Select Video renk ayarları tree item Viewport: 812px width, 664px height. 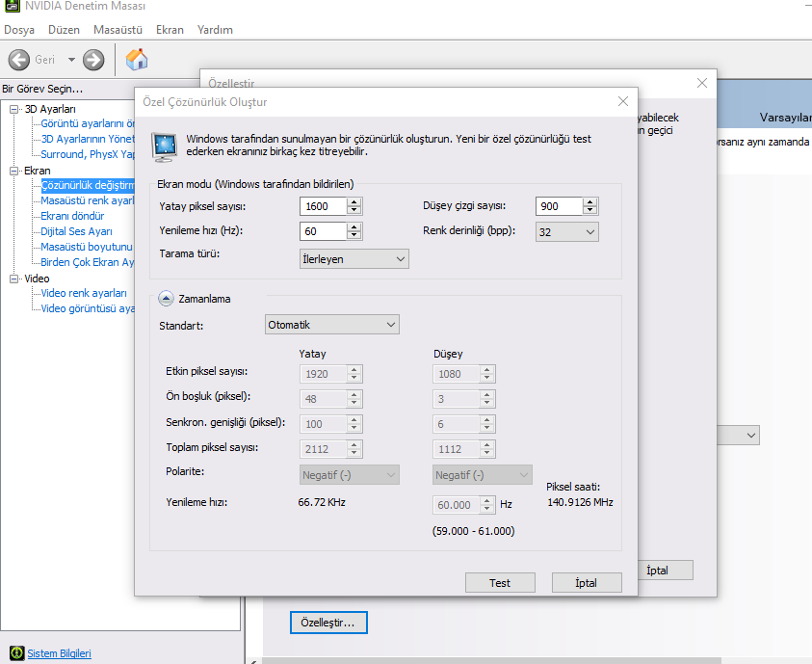(84, 293)
